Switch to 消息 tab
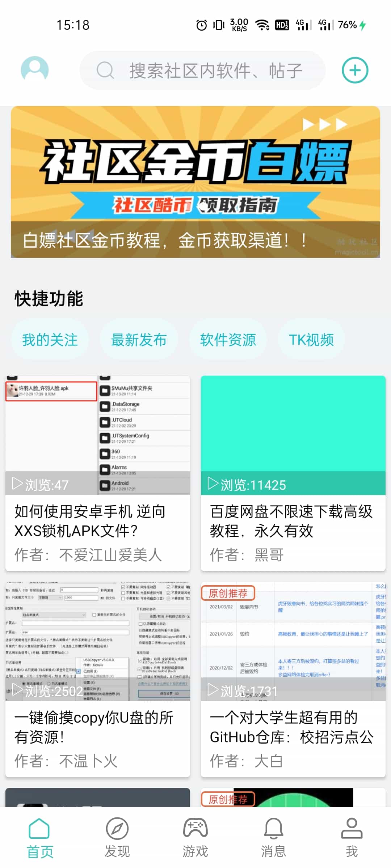 [274, 838]
